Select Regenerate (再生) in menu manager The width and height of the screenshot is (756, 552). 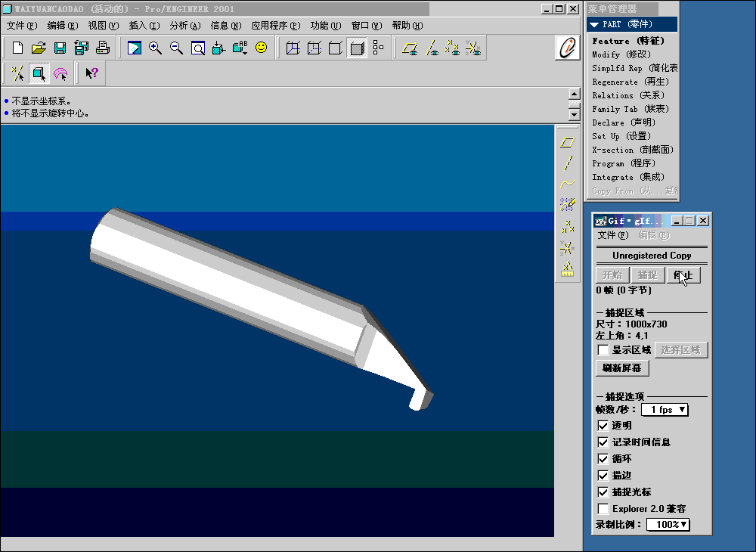[x=631, y=82]
